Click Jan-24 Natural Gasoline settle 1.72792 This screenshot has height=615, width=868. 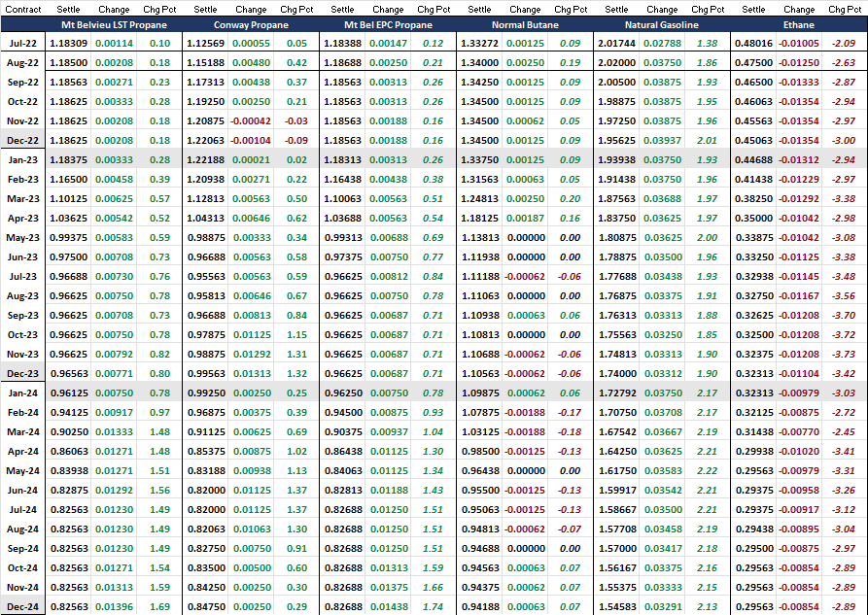point(616,393)
